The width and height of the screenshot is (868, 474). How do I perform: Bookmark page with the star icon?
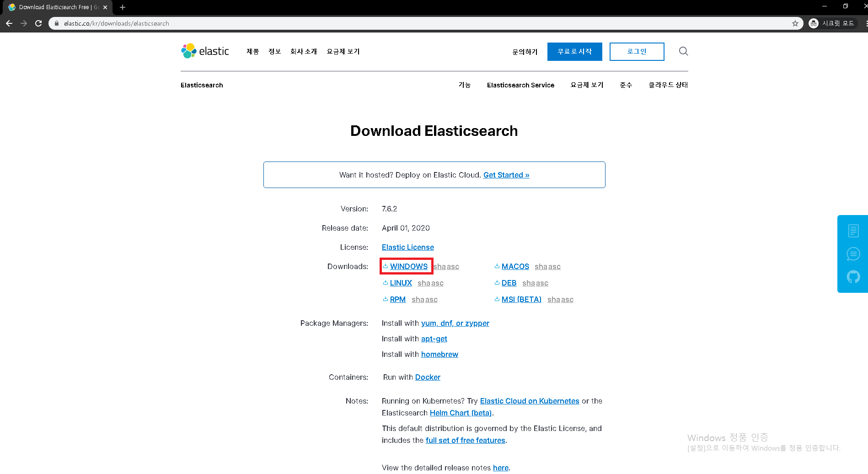[795, 23]
